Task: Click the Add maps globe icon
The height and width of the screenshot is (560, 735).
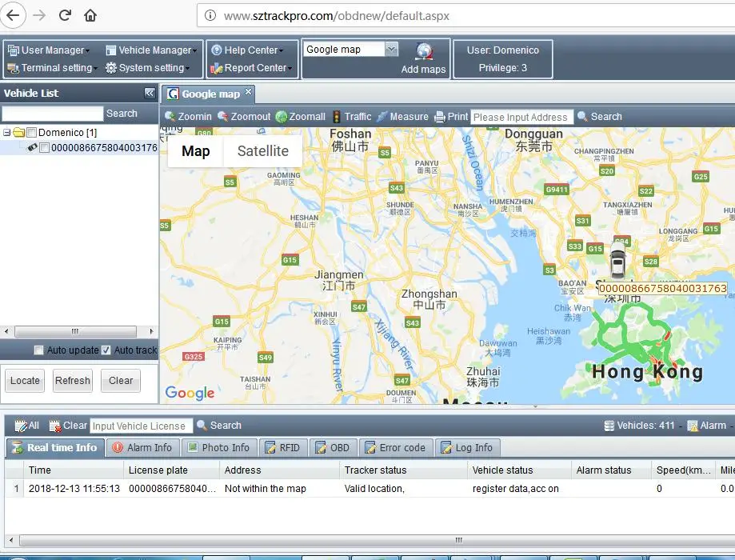Action: pyautogui.click(x=425, y=53)
